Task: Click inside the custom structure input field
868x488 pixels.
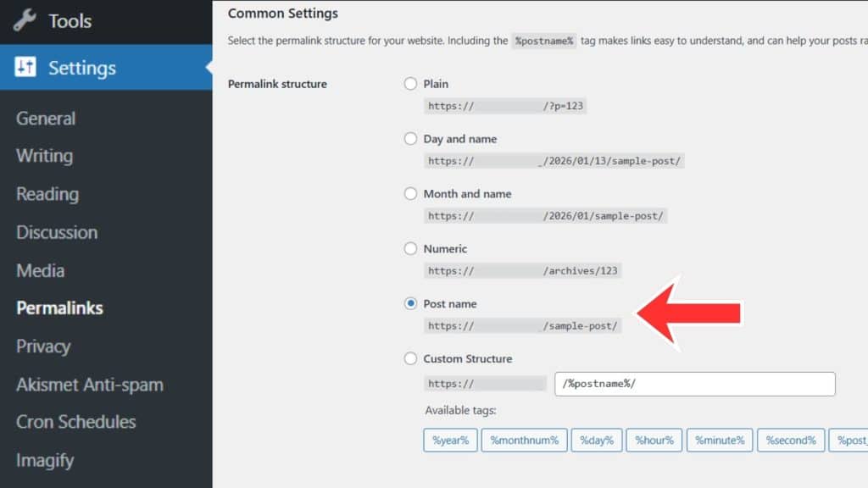Action: click(695, 383)
